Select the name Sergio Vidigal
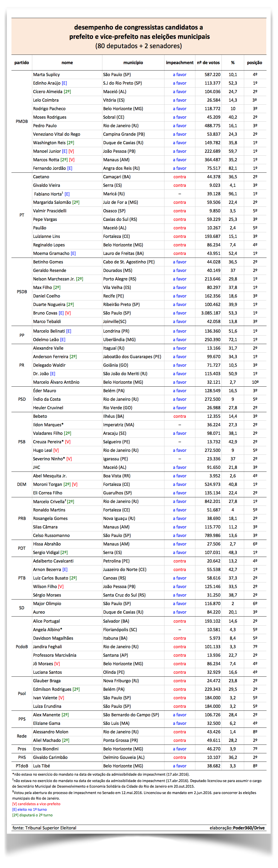 click(x=46, y=553)
